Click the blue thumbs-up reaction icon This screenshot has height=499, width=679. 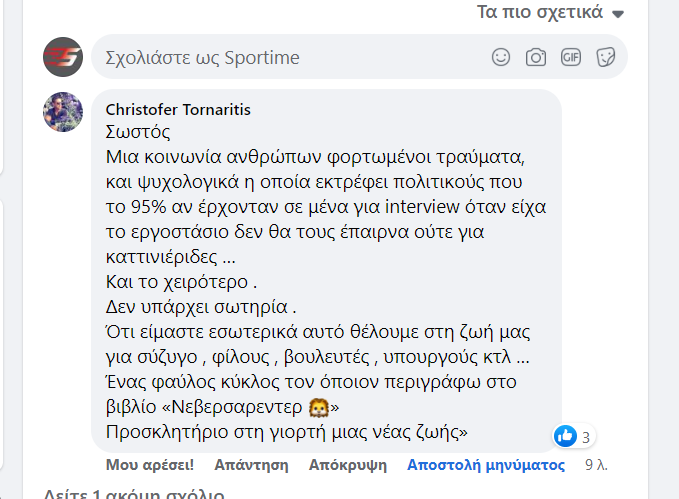[565, 436]
